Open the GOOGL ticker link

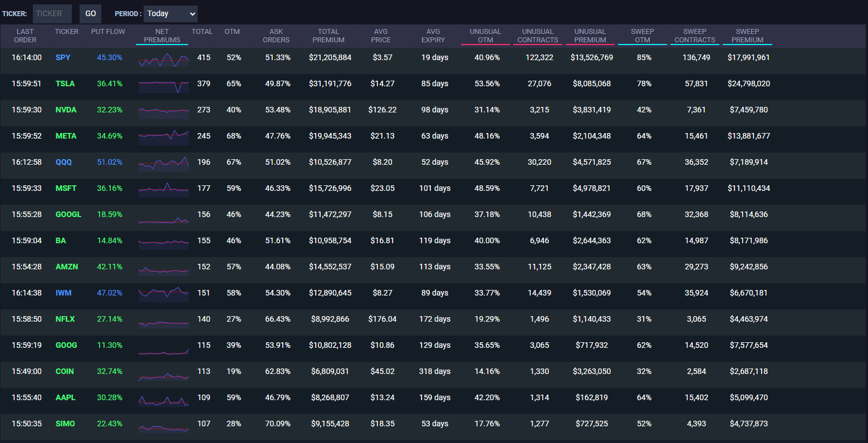pyautogui.click(x=68, y=214)
